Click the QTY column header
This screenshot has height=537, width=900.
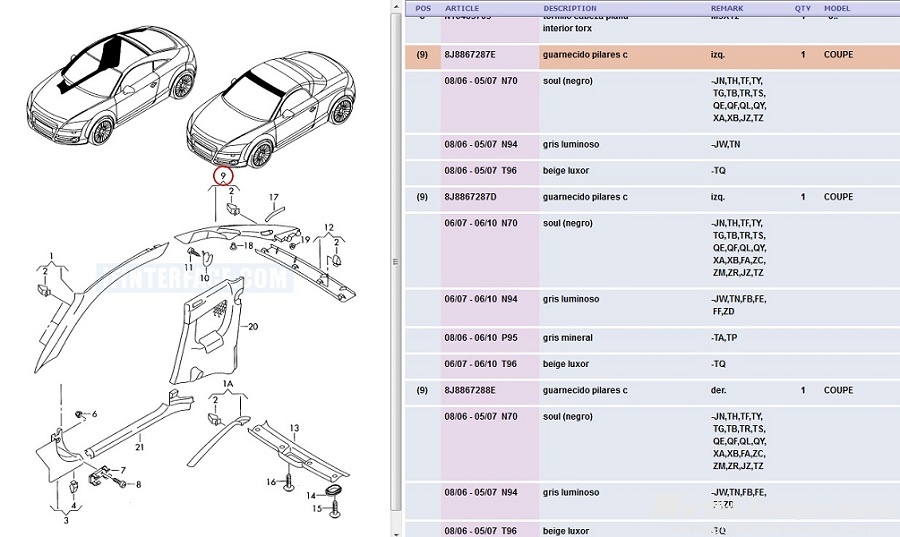tap(802, 8)
